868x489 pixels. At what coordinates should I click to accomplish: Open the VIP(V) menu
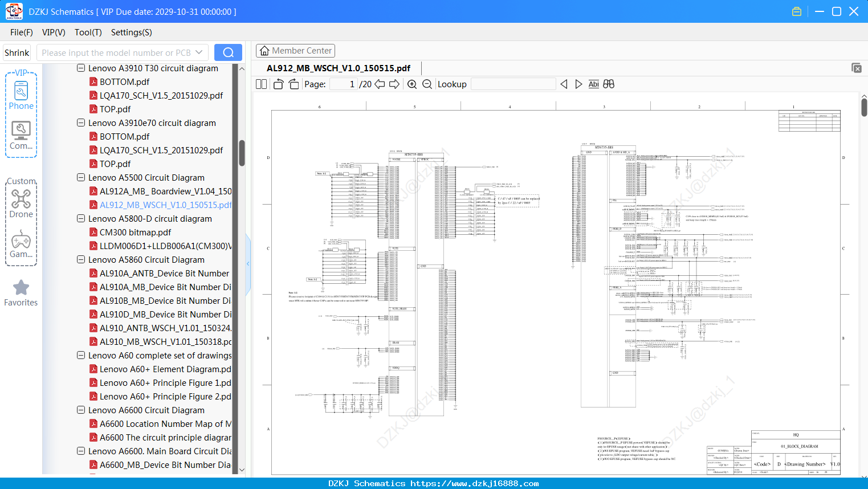coord(54,32)
